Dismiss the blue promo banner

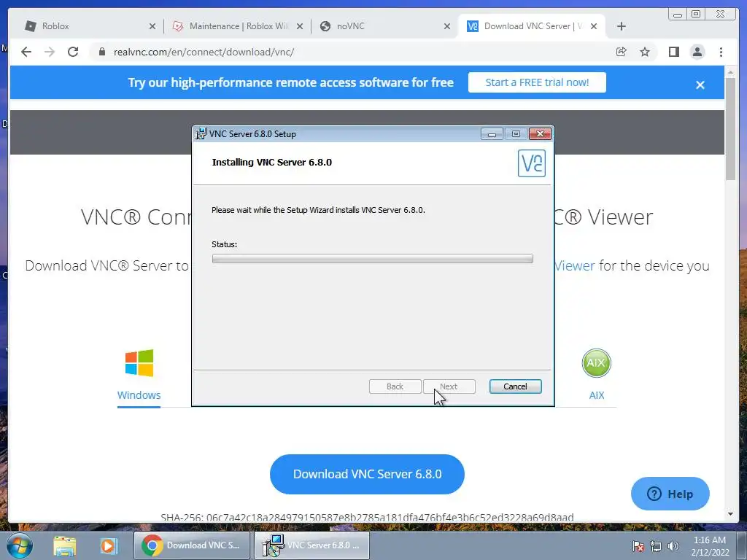click(x=700, y=85)
